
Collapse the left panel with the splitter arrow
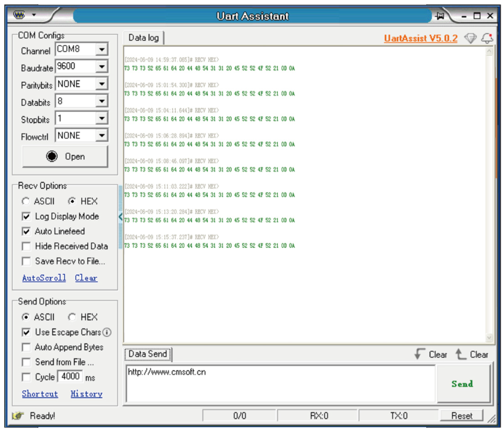(x=120, y=217)
